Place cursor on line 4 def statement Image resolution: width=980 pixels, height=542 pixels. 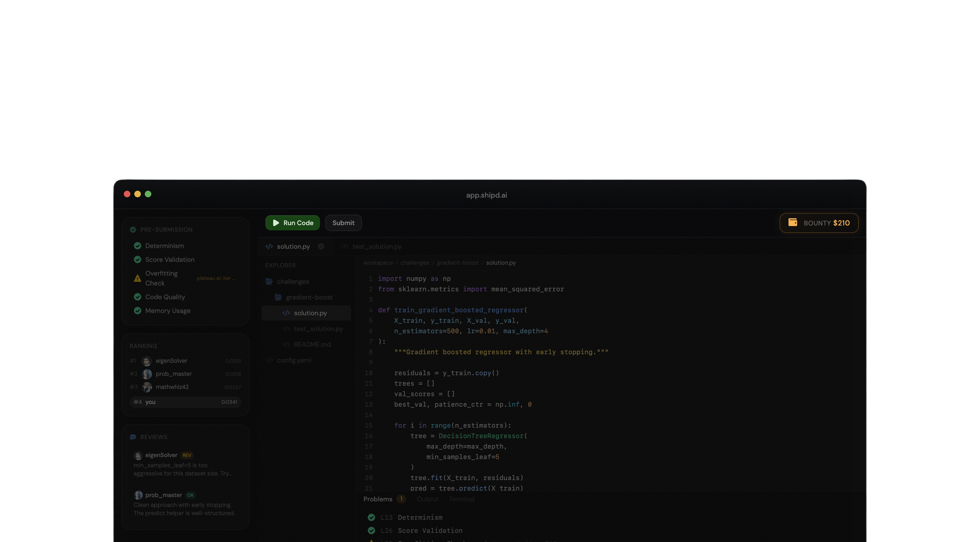click(452, 310)
